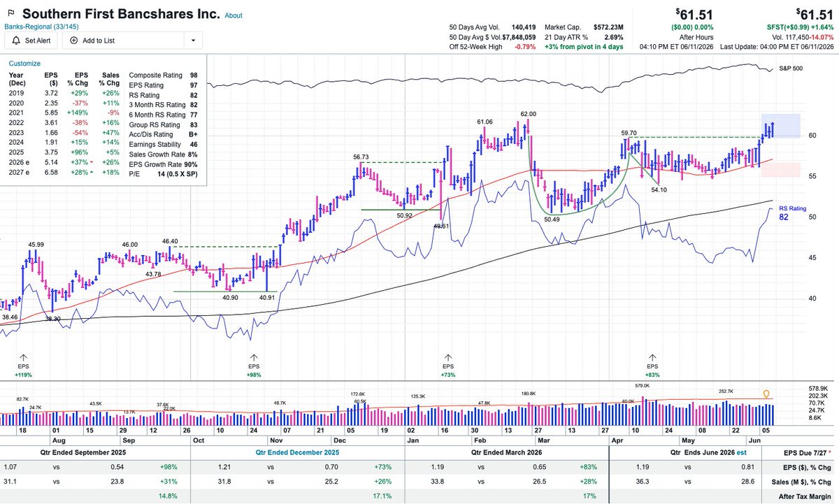Expand the Add to List dropdown arrow

click(x=193, y=41)
